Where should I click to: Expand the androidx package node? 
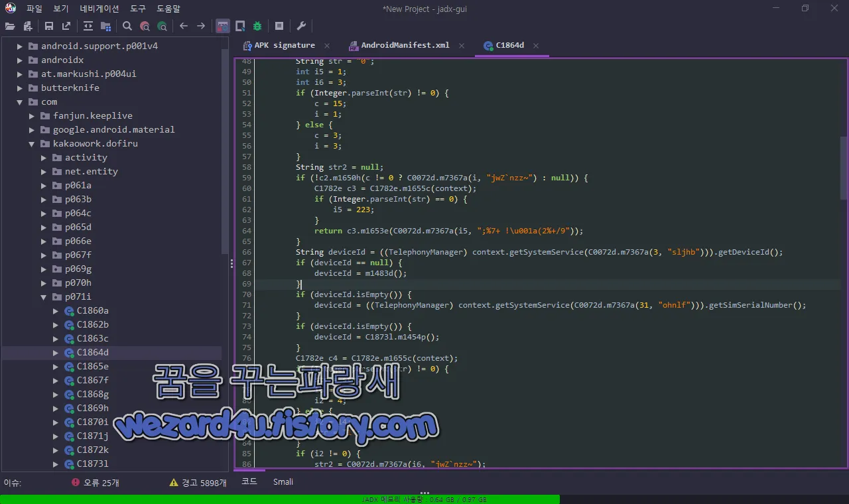coord(20,60)
